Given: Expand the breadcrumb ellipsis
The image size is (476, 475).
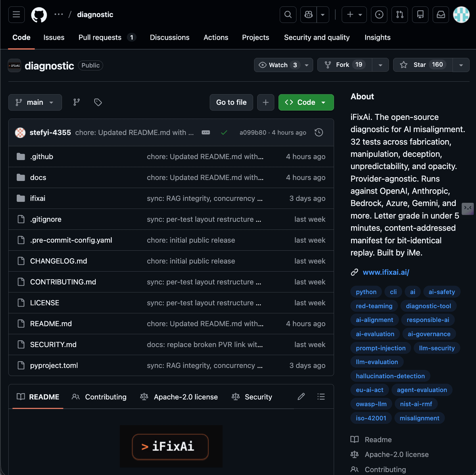Looking at the screenshot, I should pos(59,14).
